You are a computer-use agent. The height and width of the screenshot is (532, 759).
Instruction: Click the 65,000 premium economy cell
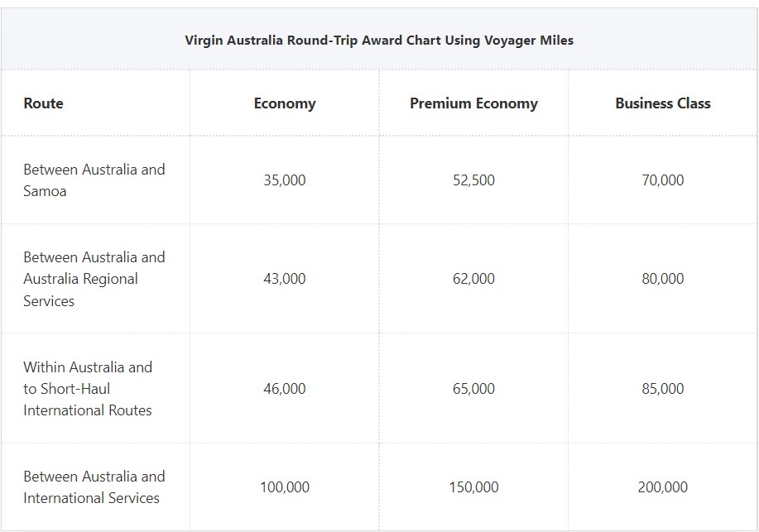474,389
